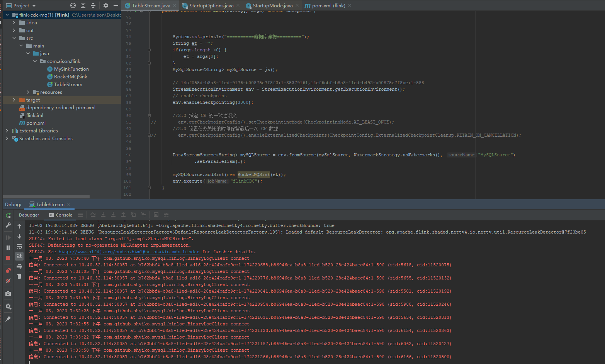Open the Debugger tab
Screen dimensions: 605x364
coord(29,215)
